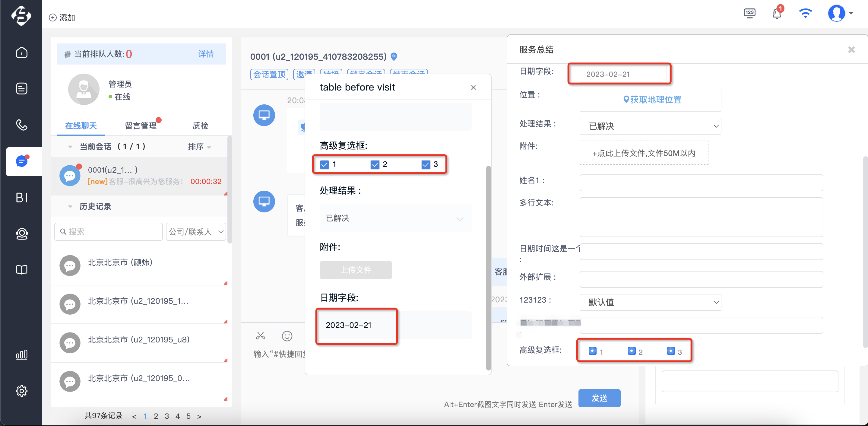The height and width of the screenshot is (426, 868).
Task: Switch to the 留言管理 tab
Action: [141, 126]
